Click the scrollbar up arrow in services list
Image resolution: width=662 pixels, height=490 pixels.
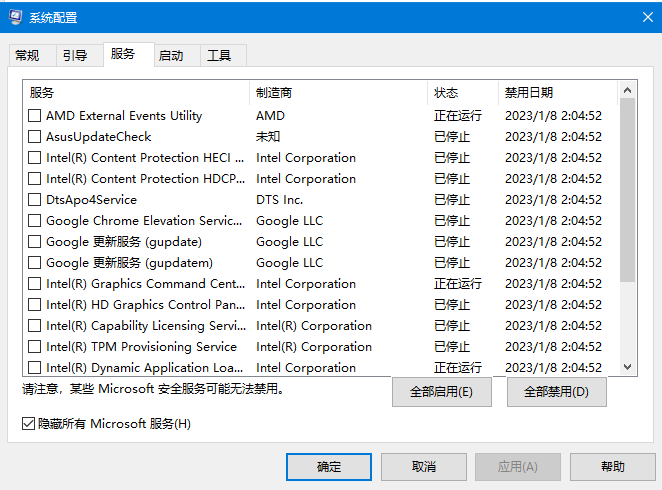[628, 91]
